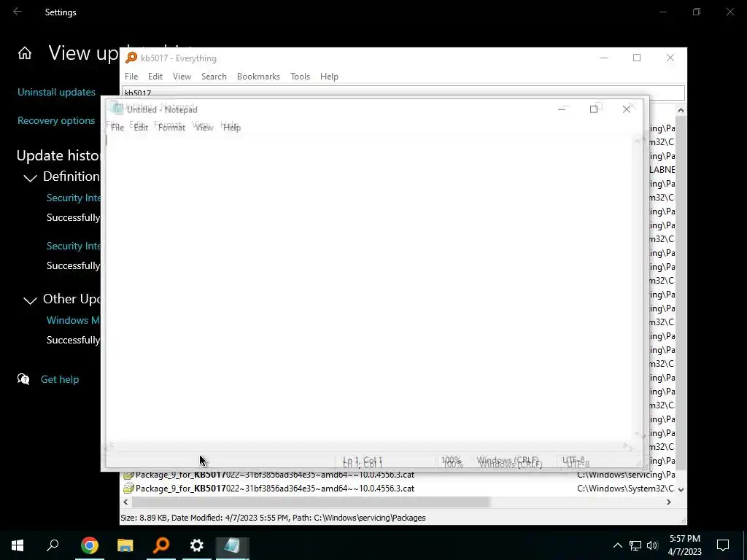Click the Everything vertical scrollbar thumb

(x=681, y=293)
